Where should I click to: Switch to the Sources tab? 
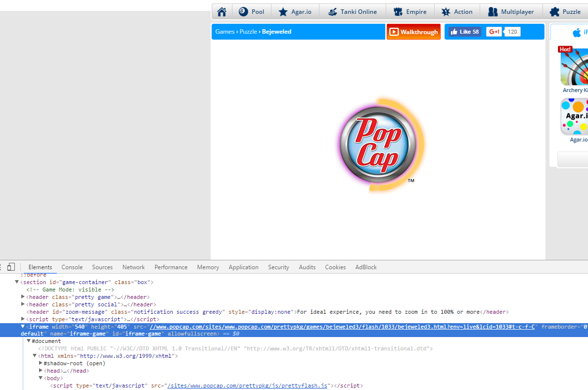tap(102, 267)
